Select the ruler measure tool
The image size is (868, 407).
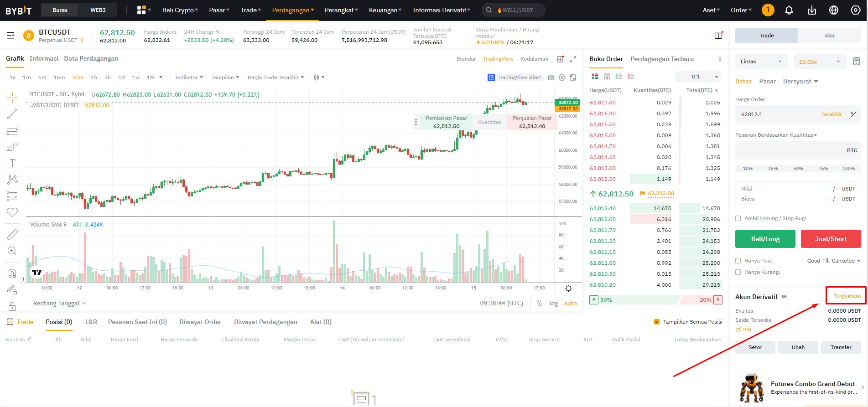12,235
